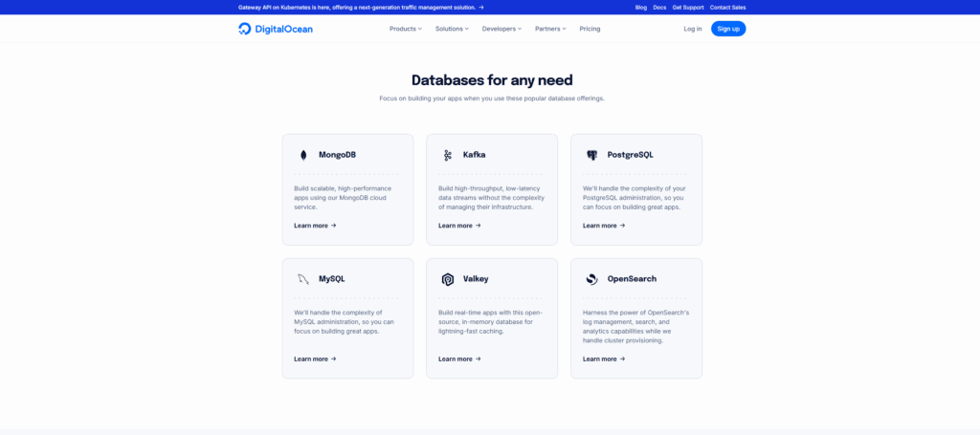Screen dimensions: 980x435
Task: Click Contact Sales in the top bar
Action: pos(728,8)
